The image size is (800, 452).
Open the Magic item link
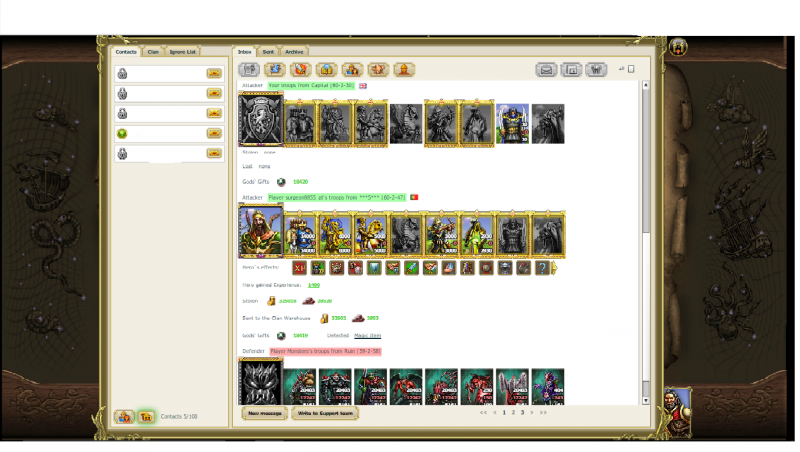pos(367,335)
